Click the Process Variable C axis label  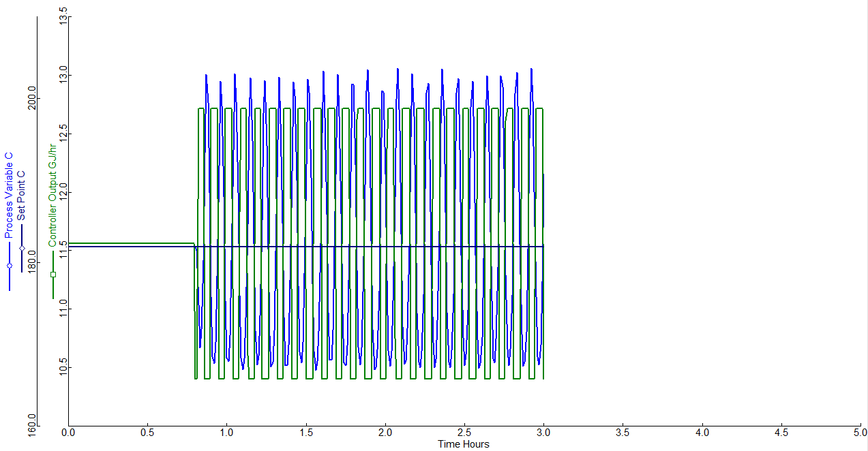9,195
